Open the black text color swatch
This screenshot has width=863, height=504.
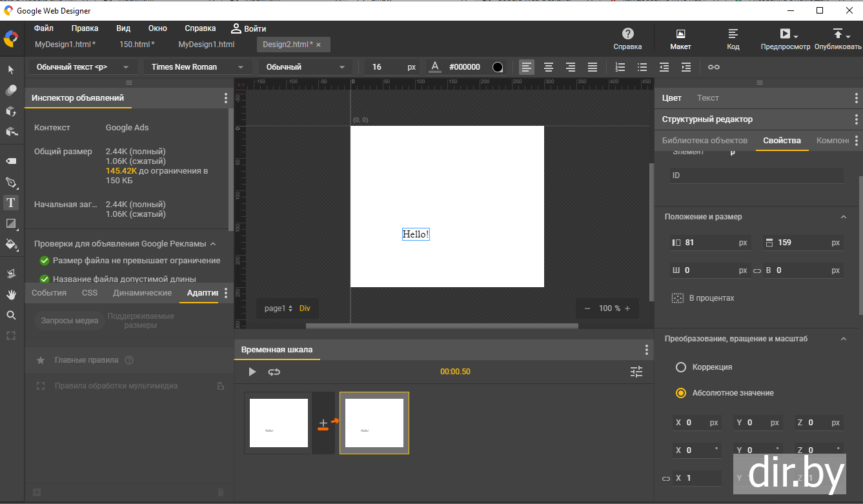(498, 67)
